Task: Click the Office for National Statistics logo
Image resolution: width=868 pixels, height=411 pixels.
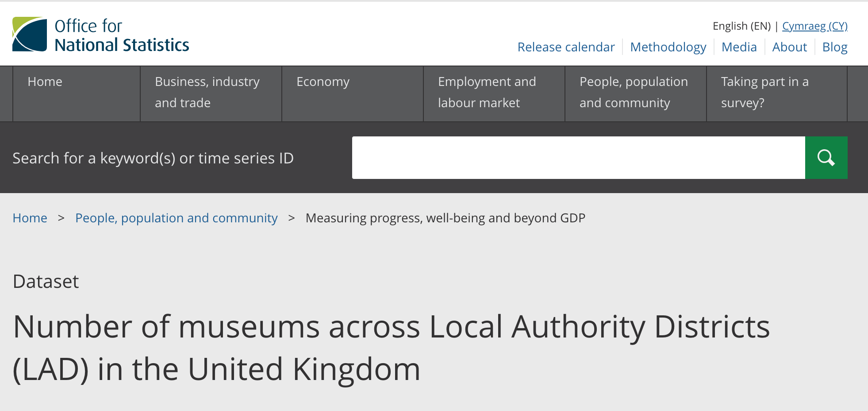Action: coord(101,35)
